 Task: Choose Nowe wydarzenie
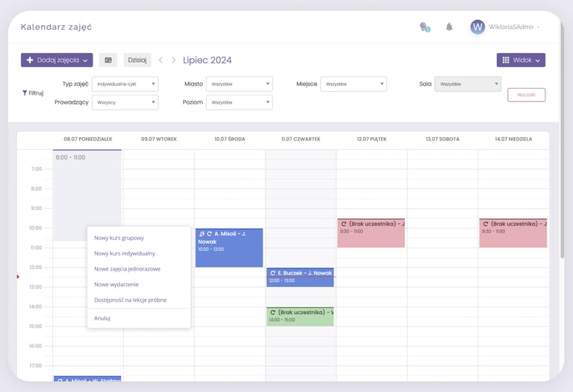click(x=116, y=285)
